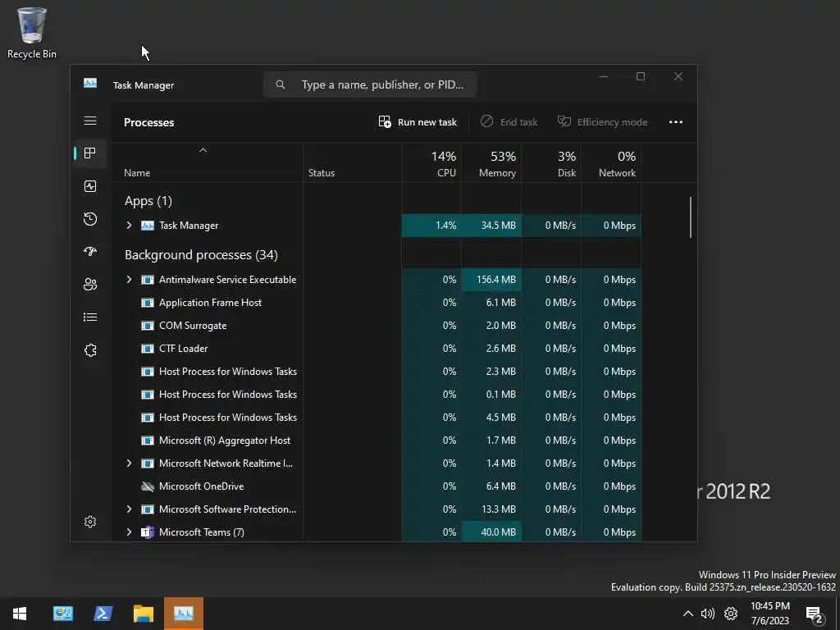This screenshot has height=630, width=840.
Task: Sort by the Status column header
Action: click(x=352, y=163)
